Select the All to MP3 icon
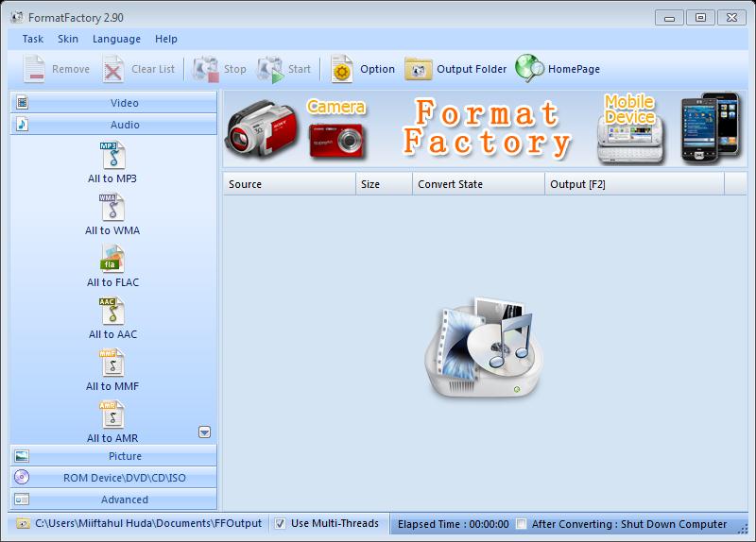 tap(112, 154)
